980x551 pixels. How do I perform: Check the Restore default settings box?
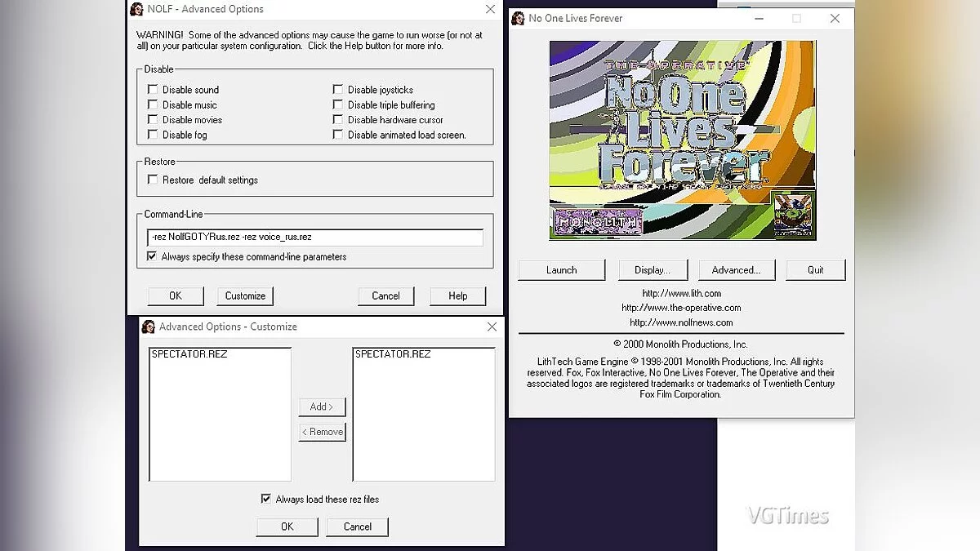153,180
